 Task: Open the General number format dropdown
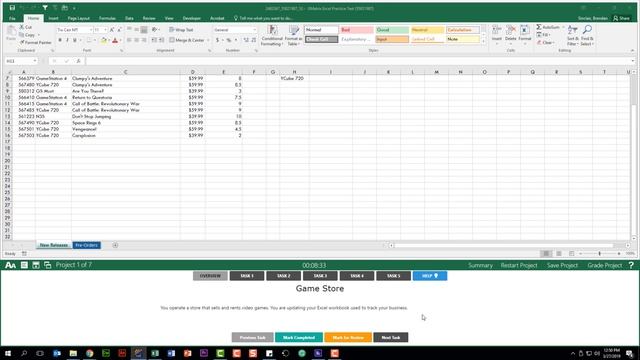pos(255,30)
